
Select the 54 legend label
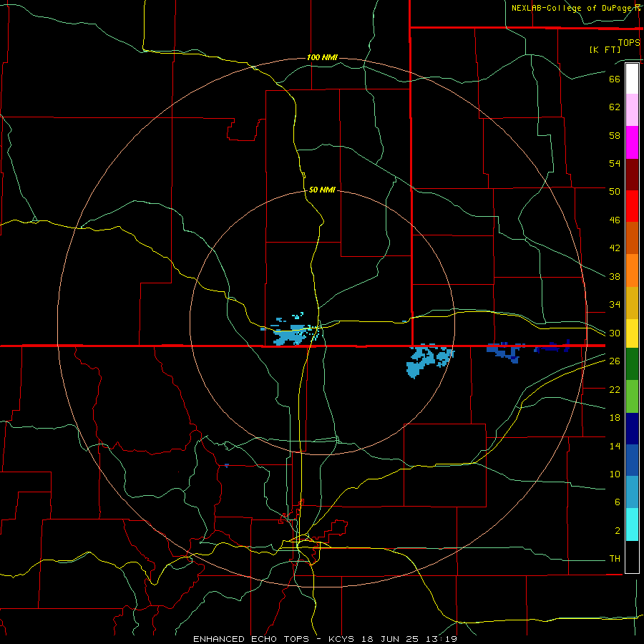(615, 163)
